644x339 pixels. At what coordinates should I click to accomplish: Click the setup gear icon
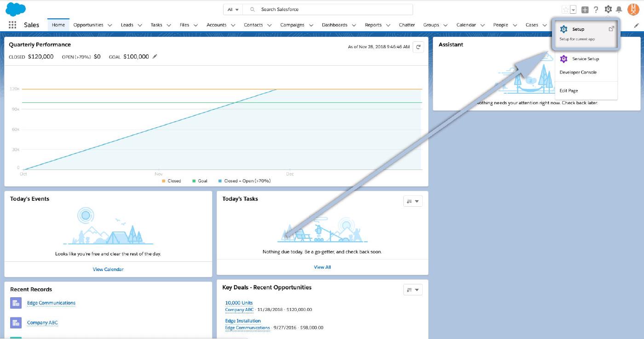pyautogui.click(x=608, y=9)
